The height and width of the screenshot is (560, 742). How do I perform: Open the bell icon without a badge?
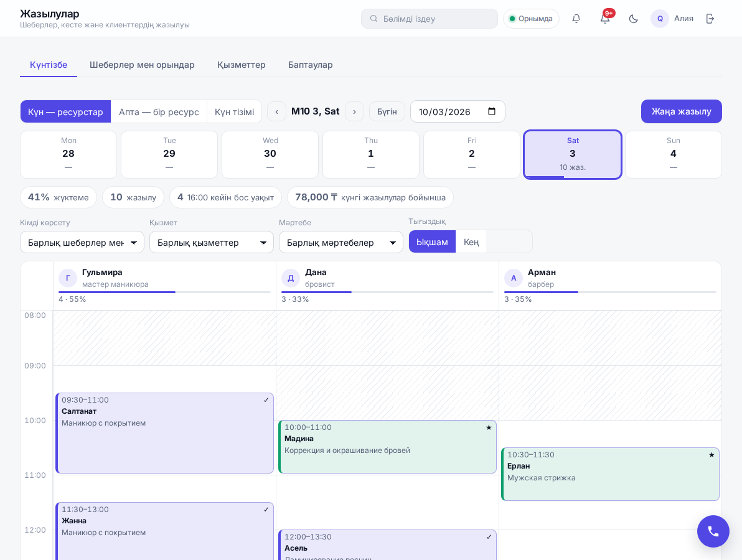(x=576, y=19)
